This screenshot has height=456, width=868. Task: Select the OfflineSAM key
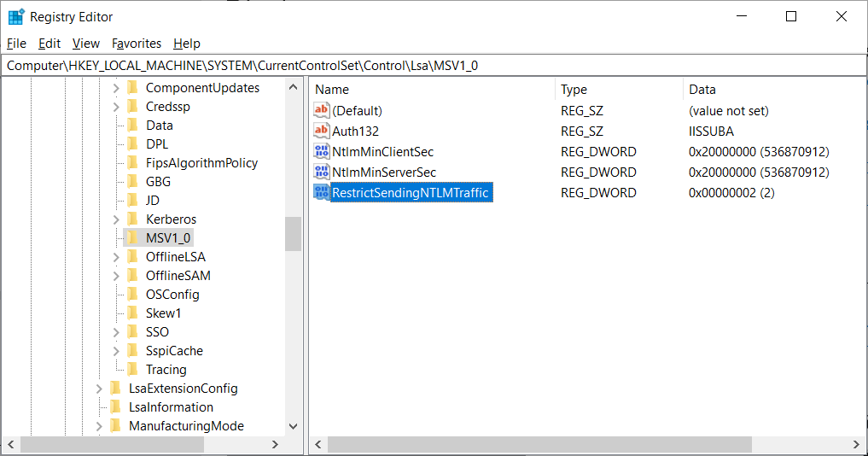pos(178,276)
